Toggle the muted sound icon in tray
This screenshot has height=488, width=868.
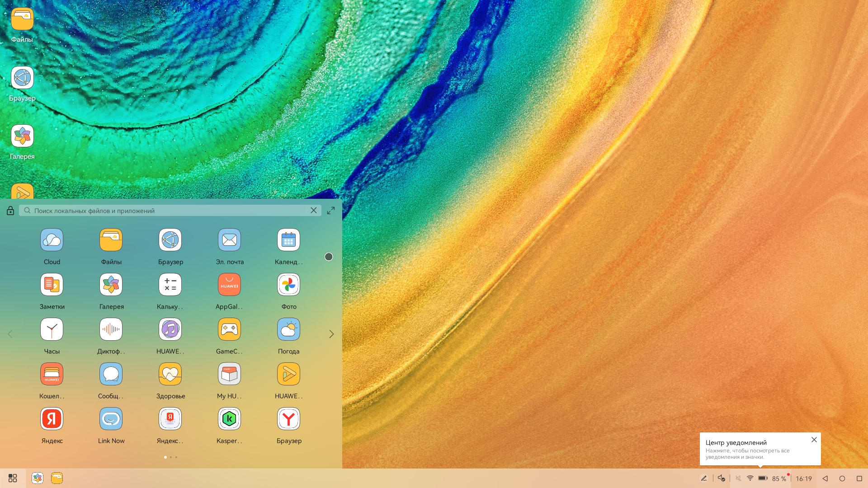click(x=738, y=478)
